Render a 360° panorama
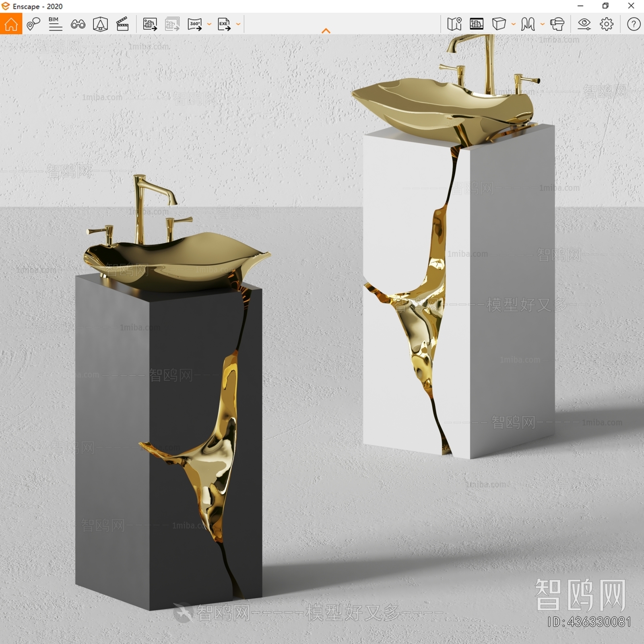644x644 pixels. coord(195,24)
